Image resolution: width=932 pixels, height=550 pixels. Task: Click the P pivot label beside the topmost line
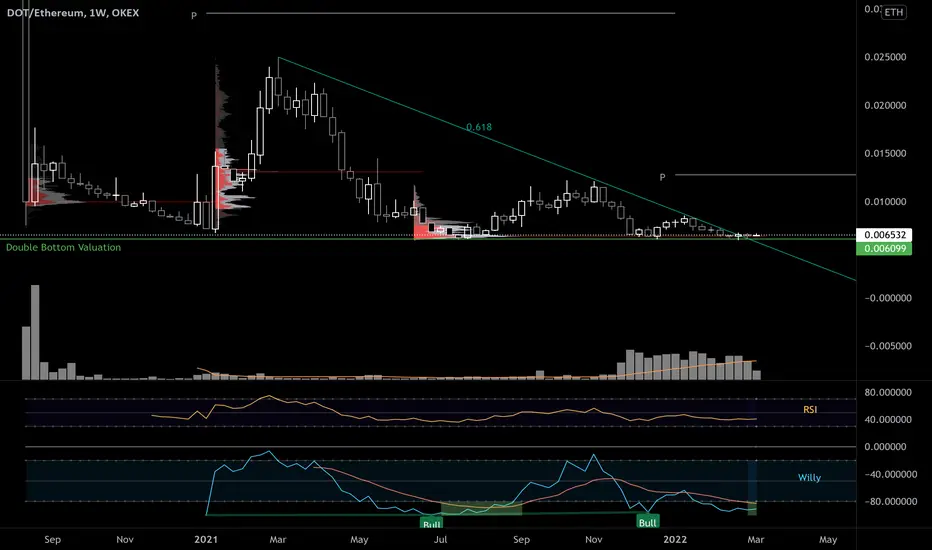pyautogui.click(x=194, y=15)
